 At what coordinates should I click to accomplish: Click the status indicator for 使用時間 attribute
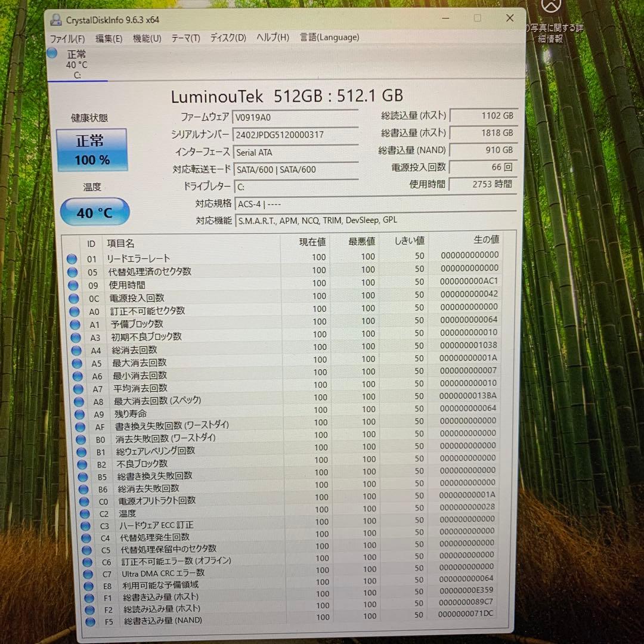click(72, 284)
